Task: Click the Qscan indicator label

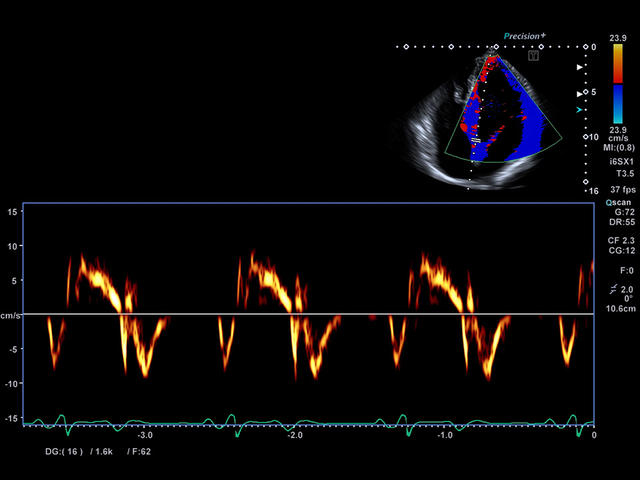Action: point(618,202)
